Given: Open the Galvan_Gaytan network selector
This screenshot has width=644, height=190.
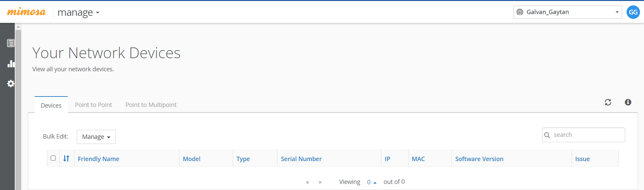Looking at the screenshot, I should (567, 12).
